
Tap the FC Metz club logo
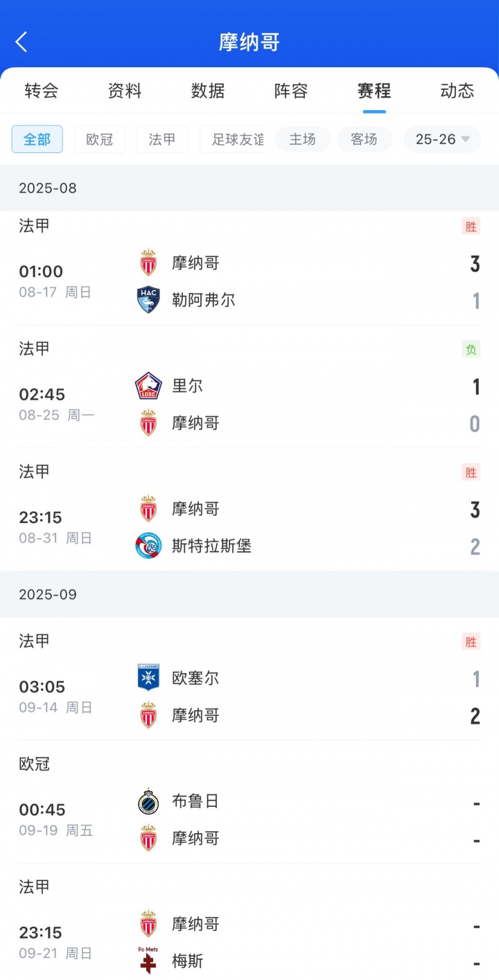(x=148, y=961)
